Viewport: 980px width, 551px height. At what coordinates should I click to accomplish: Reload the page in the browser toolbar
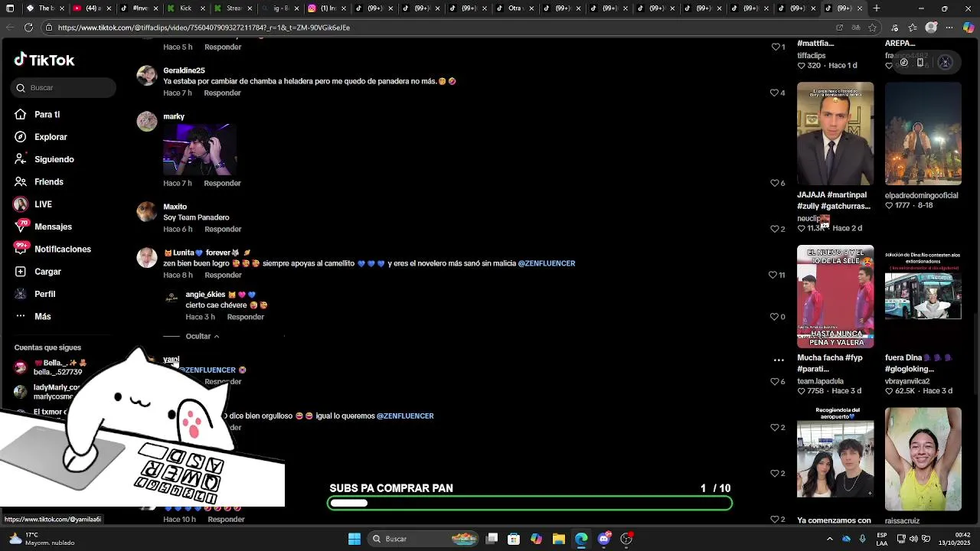28,27
